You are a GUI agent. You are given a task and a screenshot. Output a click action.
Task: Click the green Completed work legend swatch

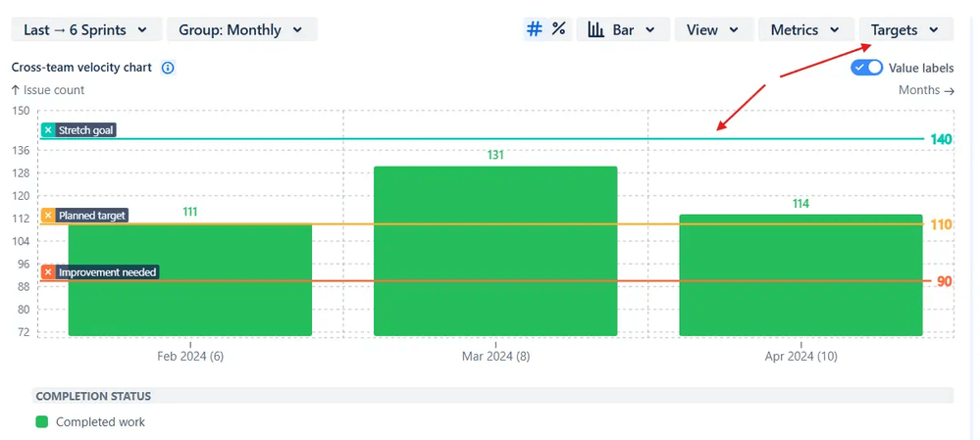coord(42,422)
